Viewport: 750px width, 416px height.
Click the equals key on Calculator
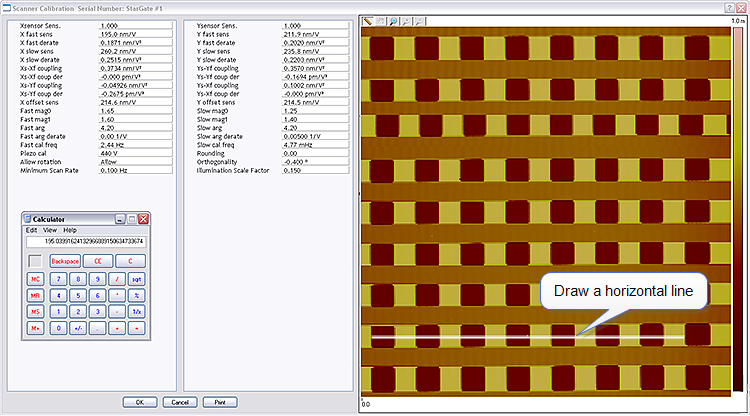[136, 328]
